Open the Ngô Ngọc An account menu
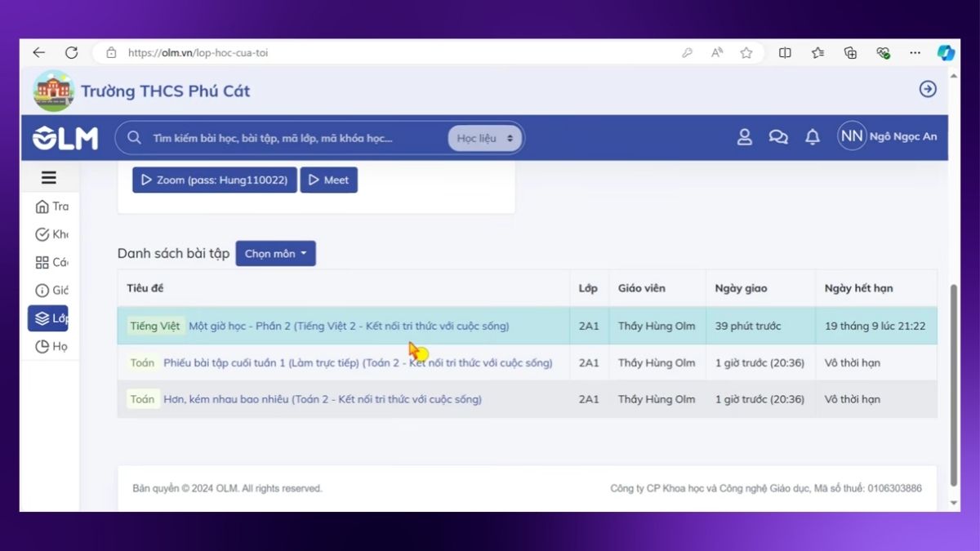This screenshot has height=551, width=980. click(x=888, y=137)
